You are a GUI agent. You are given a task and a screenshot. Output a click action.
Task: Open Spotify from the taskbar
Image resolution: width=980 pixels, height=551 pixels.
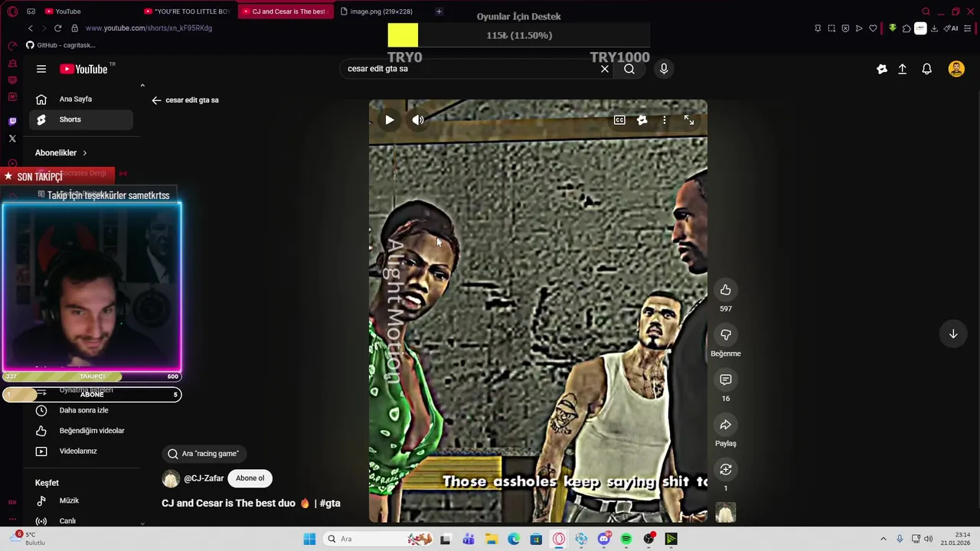tap(626, 539)
